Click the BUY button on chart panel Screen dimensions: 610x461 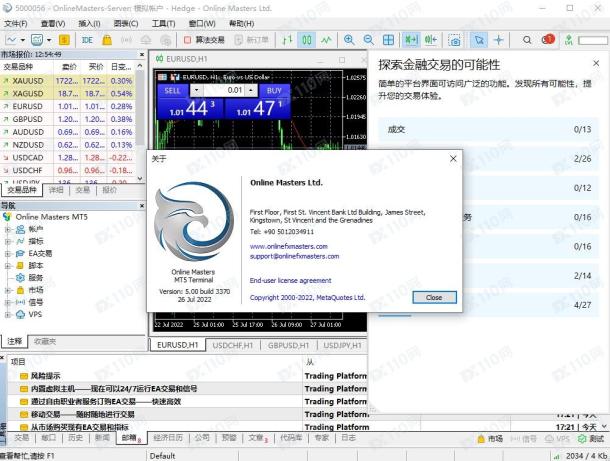click(274, 91)
